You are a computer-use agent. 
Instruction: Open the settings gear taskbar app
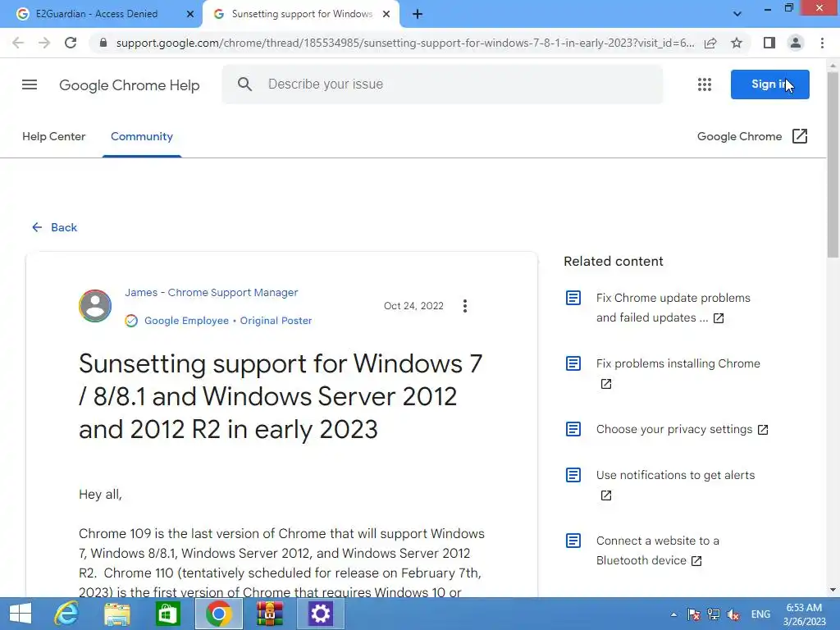coord(321,614)
